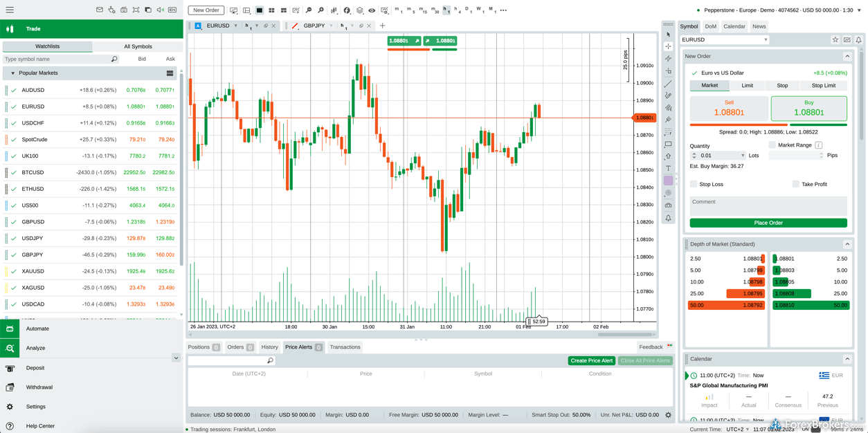868x433 pixels.
Task: Open the DoM tab in the right panel
Action: point(711,26)
